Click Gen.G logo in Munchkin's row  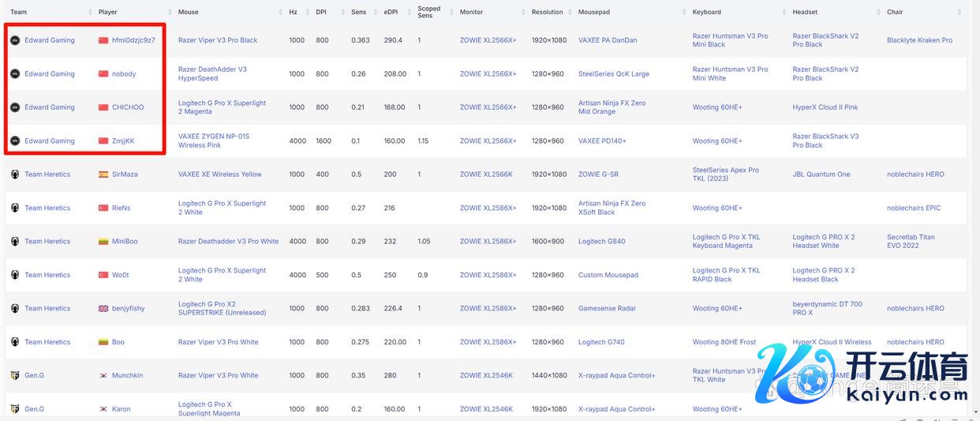pyautogui.click(x=14, y=376)
